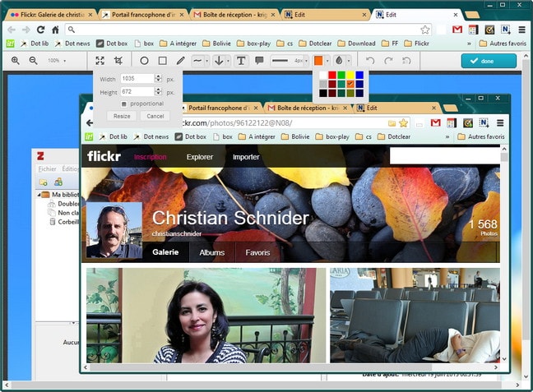The height and width of the screenshot is (392, 533).
Task: Click the browser home icon
Action: click(x=55, y=30)
